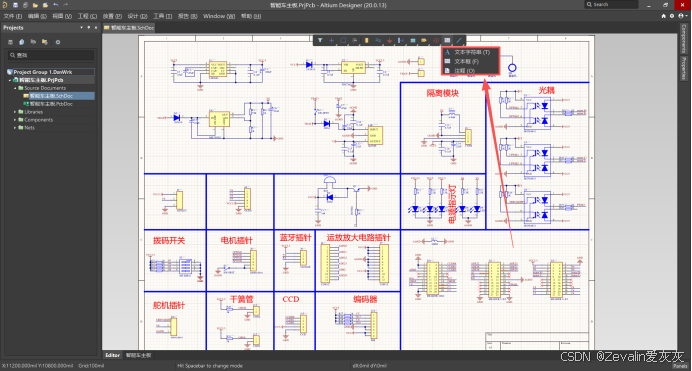Click the Save icon in title bar
This screenshot has width=692, height=371.
15,5
